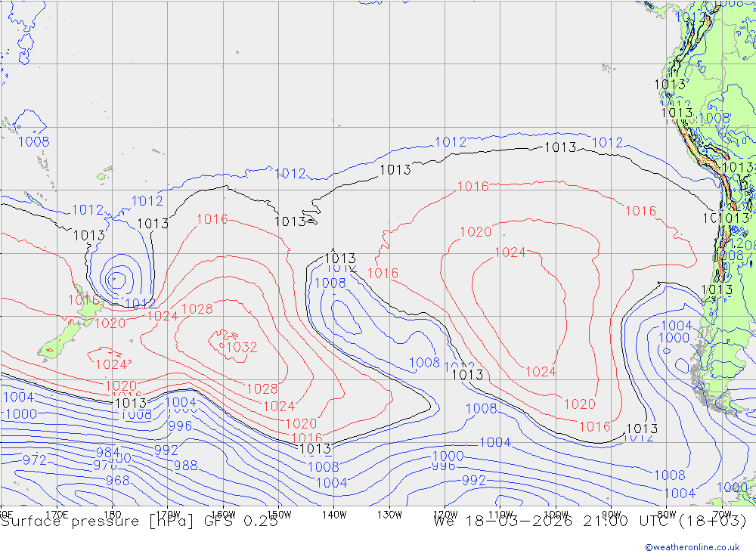Open the weatheronline.co.uk copyright link
This screenshot has width=756, height=554.
pyautogui.click(x=692, y=547)
